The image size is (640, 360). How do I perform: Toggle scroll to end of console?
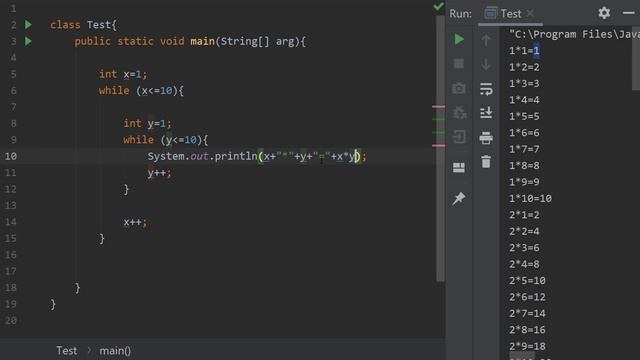click(486, 113)
